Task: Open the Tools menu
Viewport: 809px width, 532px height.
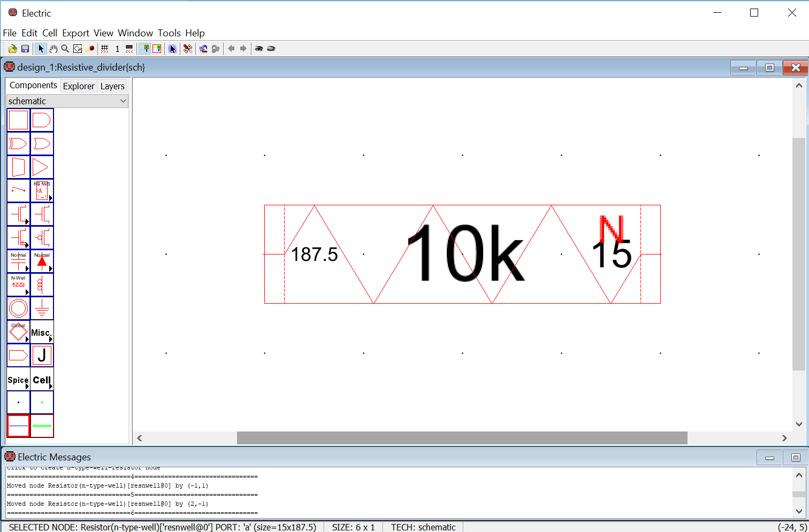Action: (169, 33)
